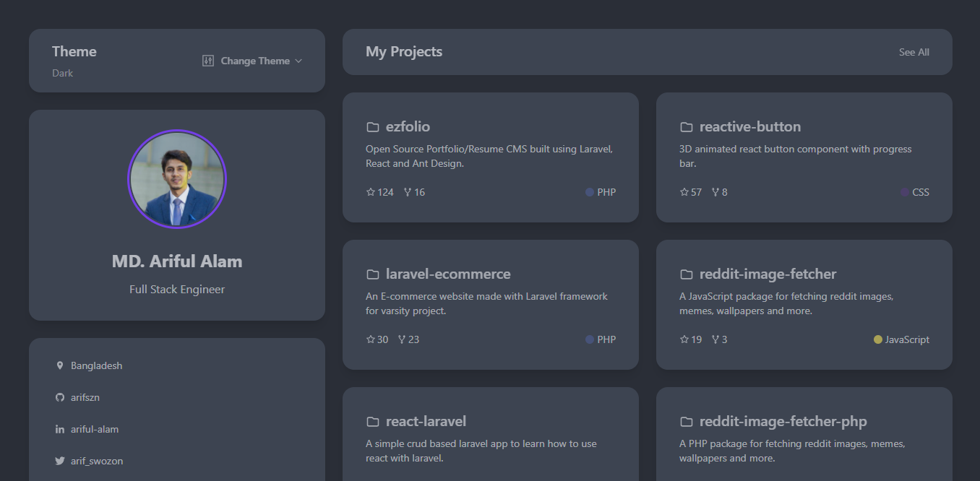This screenshot has height=481, width=980.
Task: Click the location pin icon beside Bangladesh
Action: point(60,365)
